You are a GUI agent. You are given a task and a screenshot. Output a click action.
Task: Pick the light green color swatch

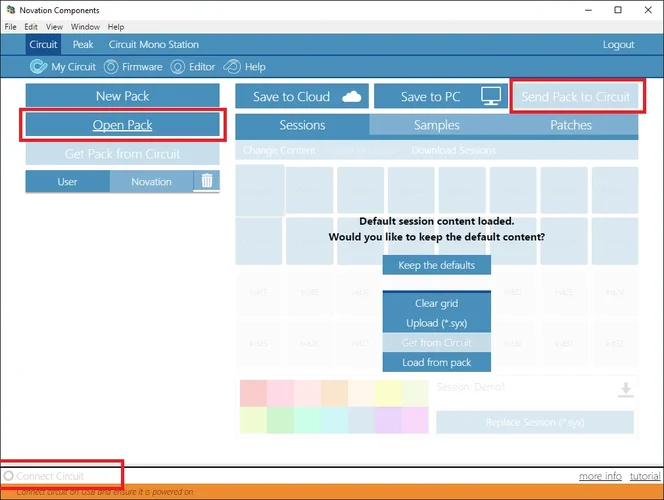(280, 420)
